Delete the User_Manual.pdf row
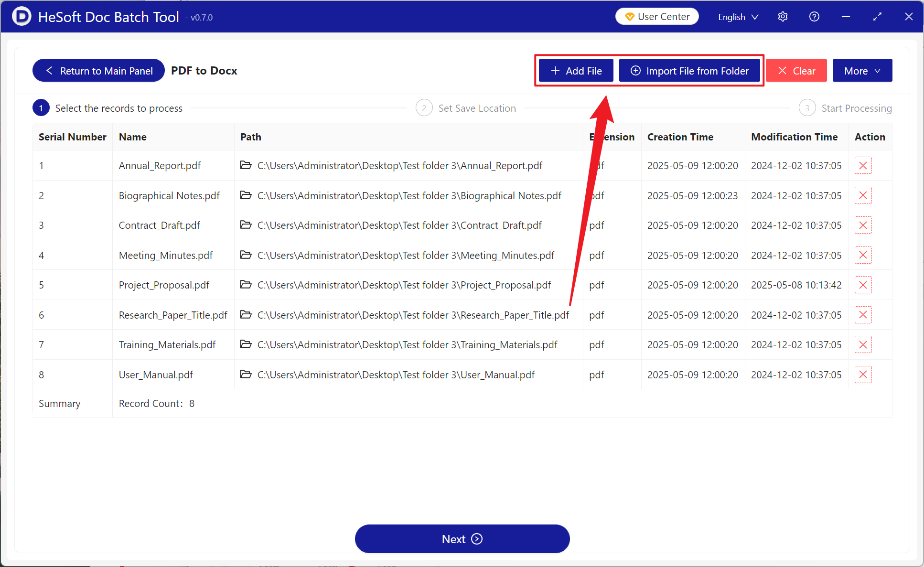 tap(863, 374)
